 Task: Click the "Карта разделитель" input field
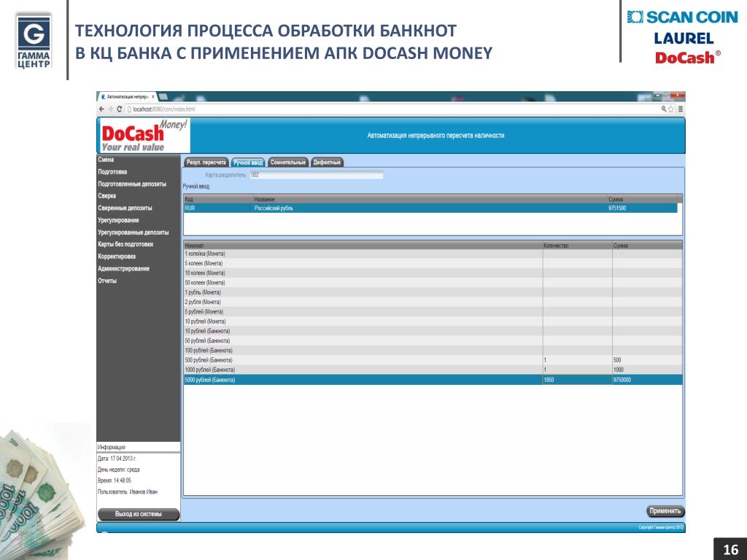click(317, 175)
